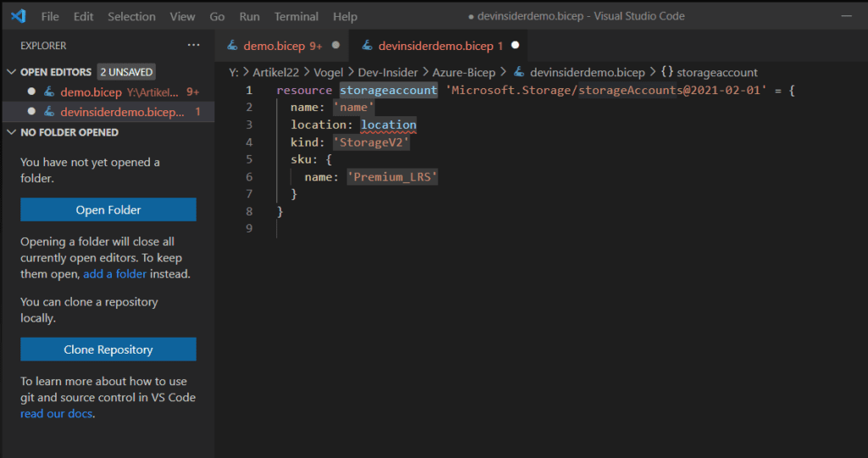The height and width of the screenshot is (458, 868).
Task: Click curly braces symbol icon in breadcrumb
Action: [667, 72]
